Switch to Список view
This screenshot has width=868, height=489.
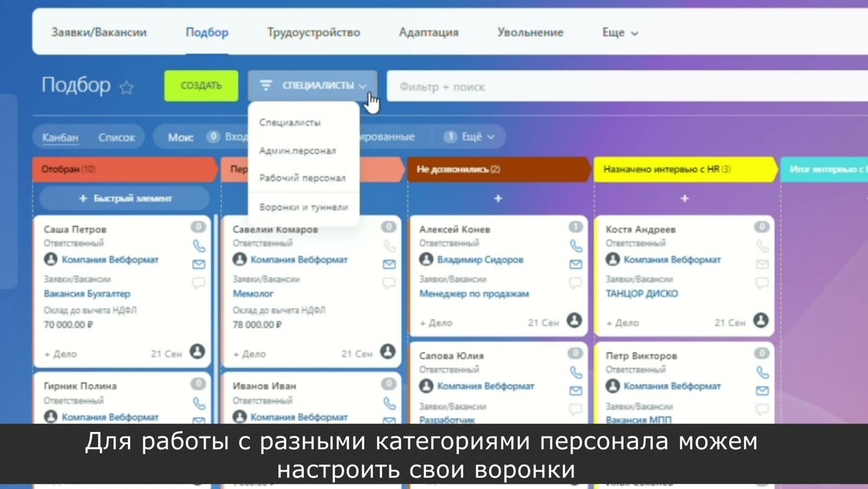[x=117, y=137]
